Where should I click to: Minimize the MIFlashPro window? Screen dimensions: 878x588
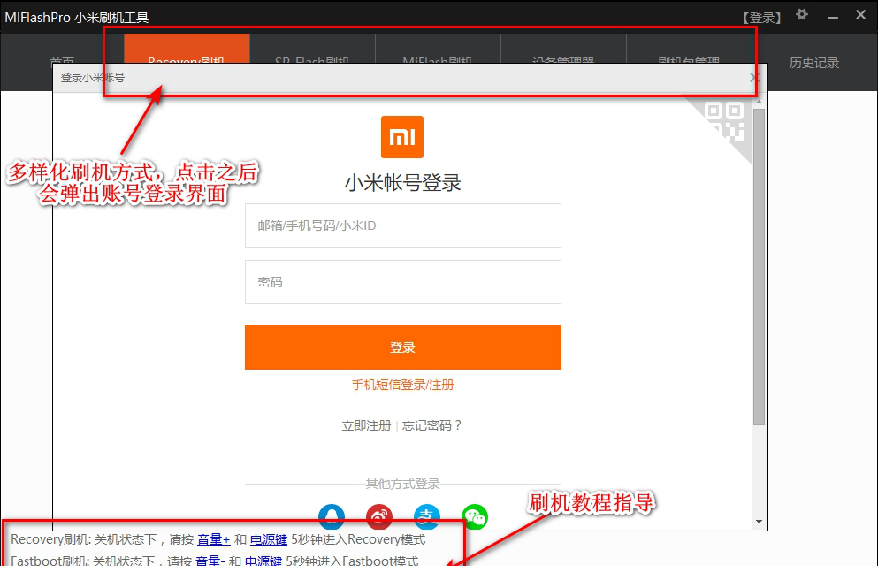pos(833,16)
